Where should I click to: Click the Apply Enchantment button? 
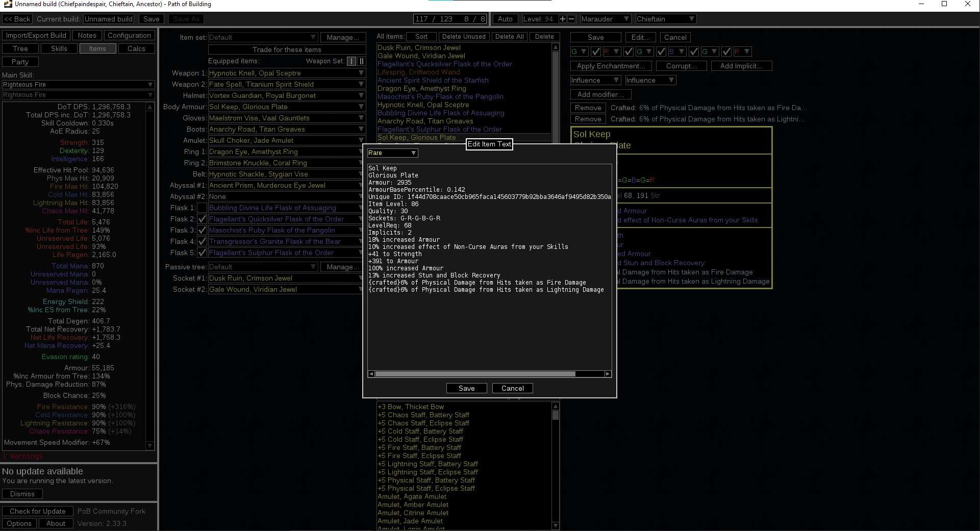pos(610,66)
